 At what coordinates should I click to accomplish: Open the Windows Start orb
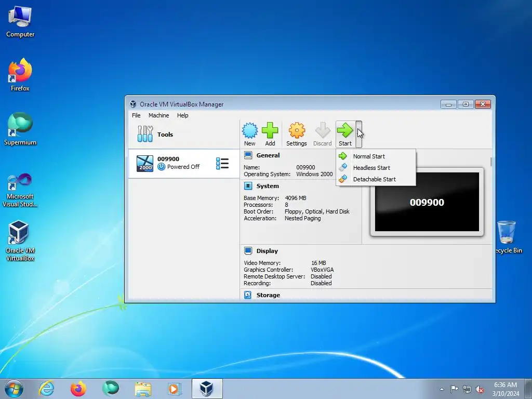[x=14, y=389]
